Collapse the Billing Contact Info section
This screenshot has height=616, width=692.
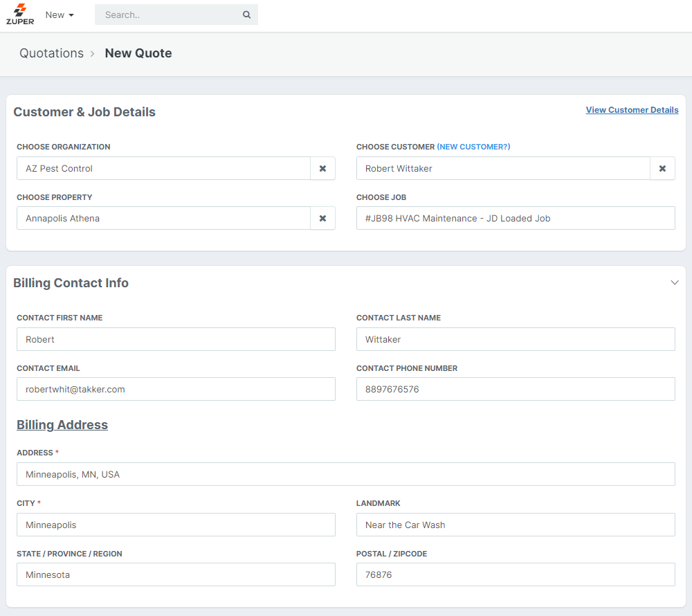675,282
